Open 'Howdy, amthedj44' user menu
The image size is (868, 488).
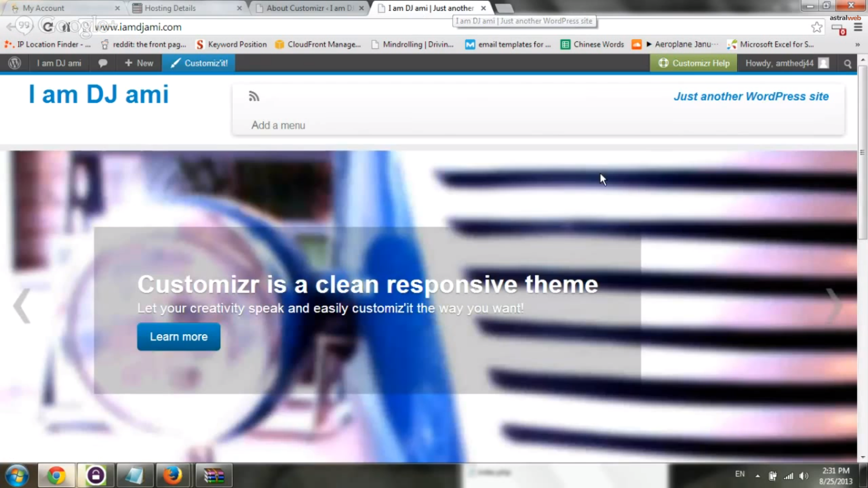click(x=787, y=63)
